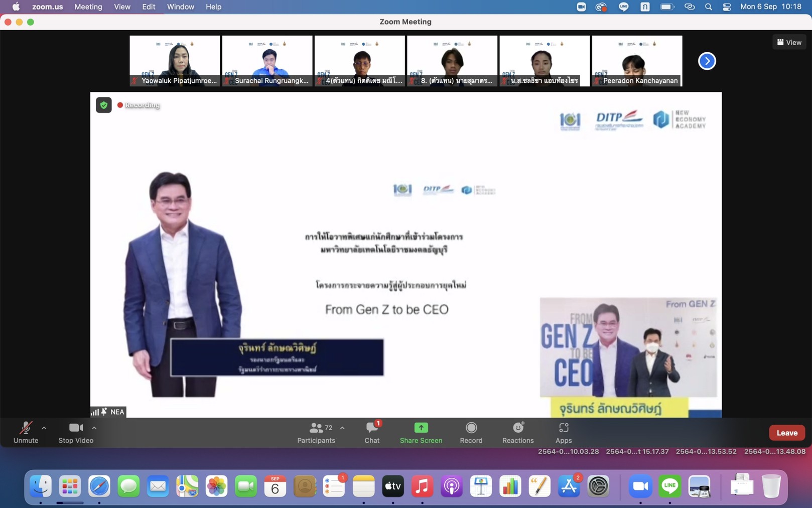Open Photos from the Dock

pos(217,486)
